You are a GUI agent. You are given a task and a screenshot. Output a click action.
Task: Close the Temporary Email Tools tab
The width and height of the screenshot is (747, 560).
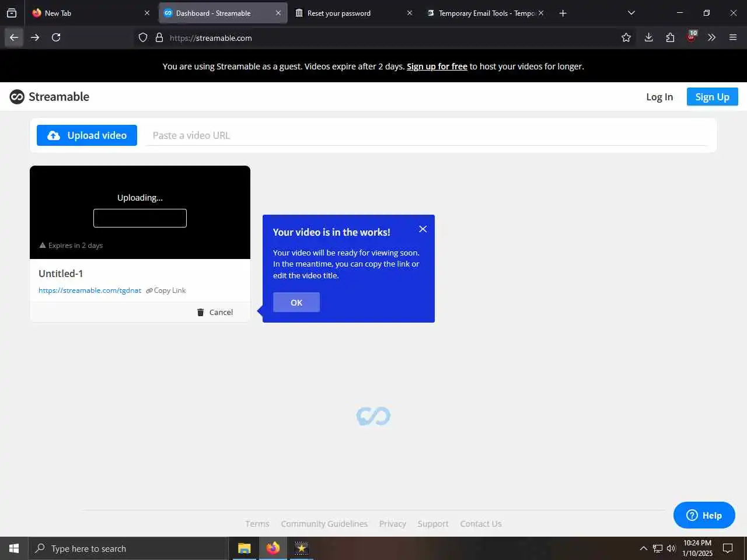tap(541, 13)
